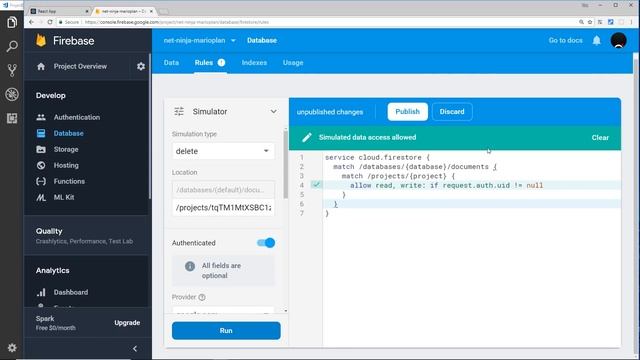Viewport: 640px width, 360px height.
Task: Click the browser reload icon
Action: [x=50, y=22]
